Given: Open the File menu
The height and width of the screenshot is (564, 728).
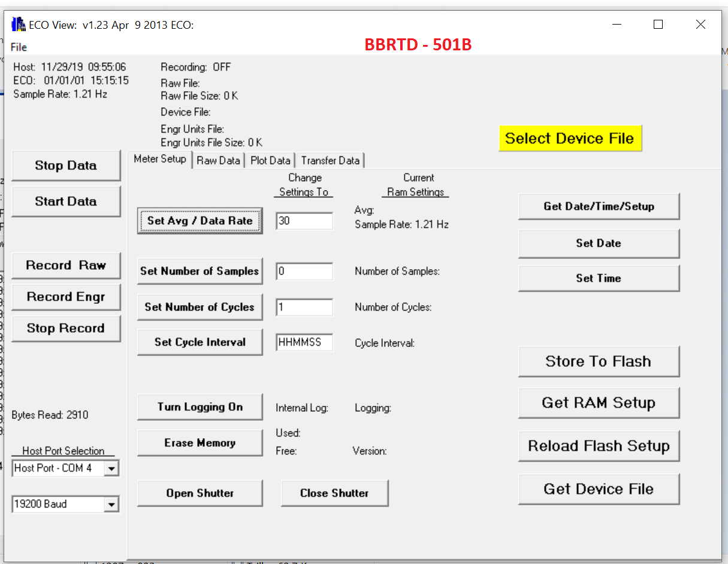Looking at the screenshot, I should pyautogui.click(x=19, y=47).
